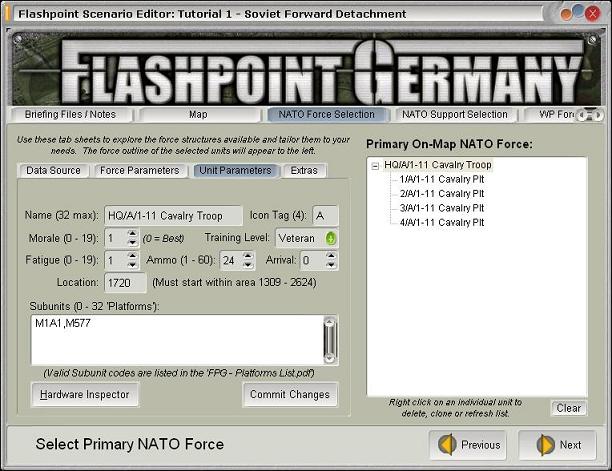
Task: Click the Subunits list vertical scrollbar
Action: (329, 340)
